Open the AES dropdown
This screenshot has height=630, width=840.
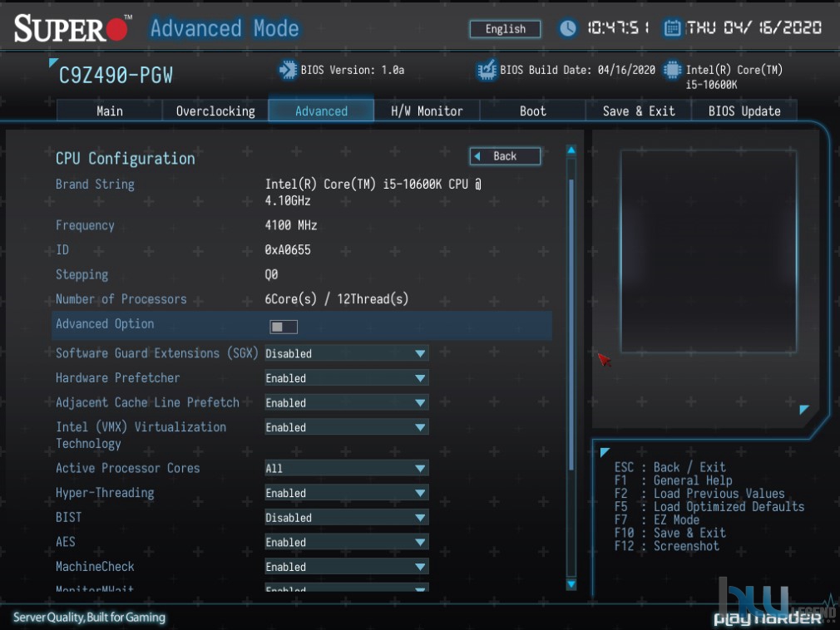click(x=347, y=542)
